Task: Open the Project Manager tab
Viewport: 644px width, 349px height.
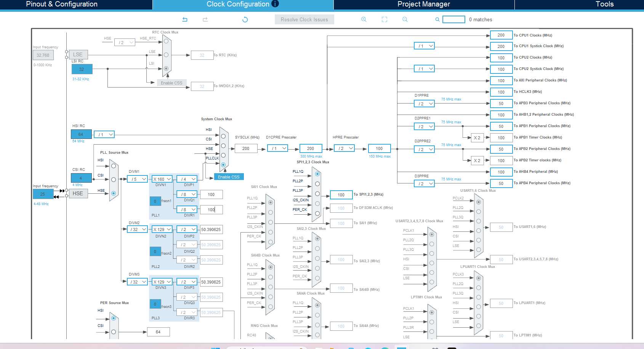Action: 424,4
